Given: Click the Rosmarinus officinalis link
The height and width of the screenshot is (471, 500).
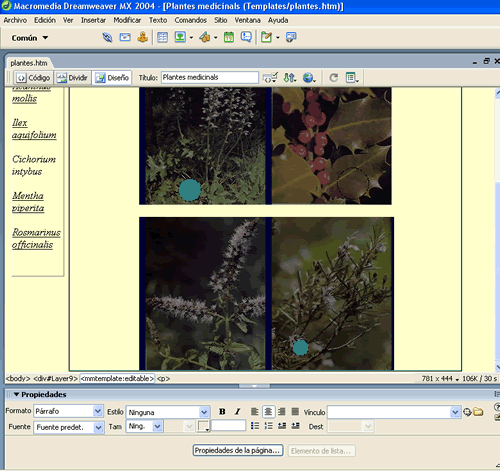Looking at the screenshot, I should (x=36, y=238).
